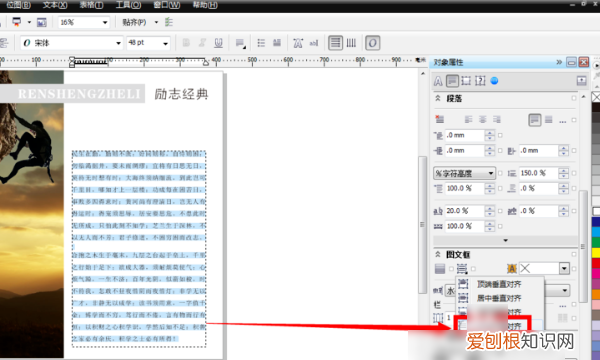Image resolution: width=600 pixels, height=360 pixels.
Task: Switch to the Paragraph tab icon
Action: click(452, 81)
